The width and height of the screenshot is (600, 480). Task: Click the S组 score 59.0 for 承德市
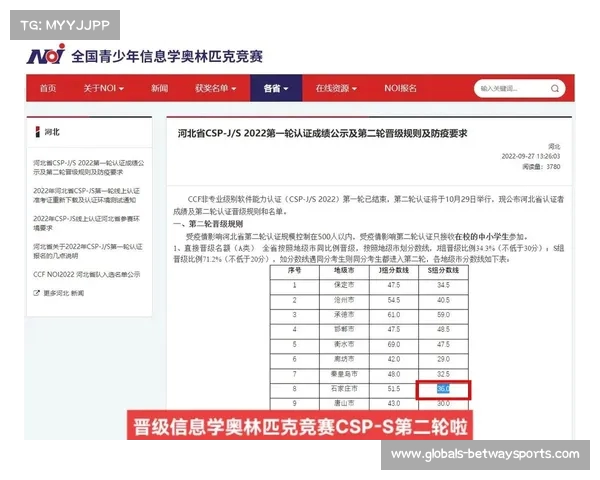click(x=443, y=315)
